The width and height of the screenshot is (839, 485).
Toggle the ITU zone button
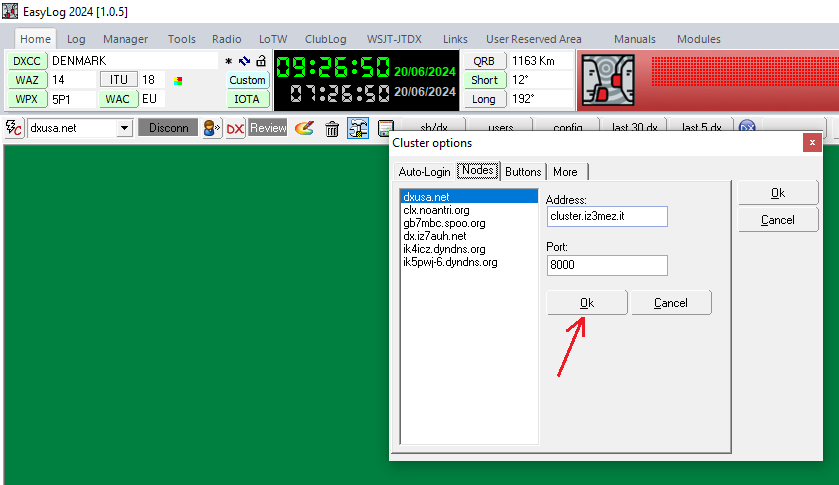[117, 80]
